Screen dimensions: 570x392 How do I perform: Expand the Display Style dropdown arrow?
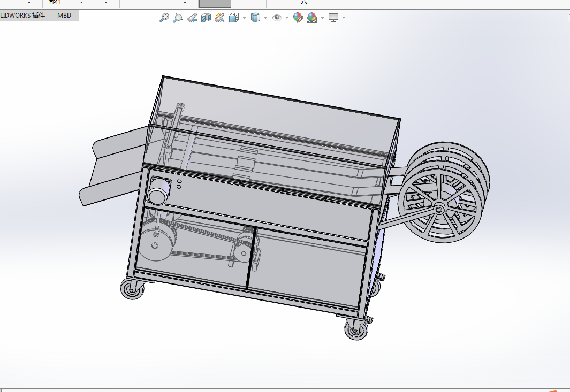(x=266, y=18)
